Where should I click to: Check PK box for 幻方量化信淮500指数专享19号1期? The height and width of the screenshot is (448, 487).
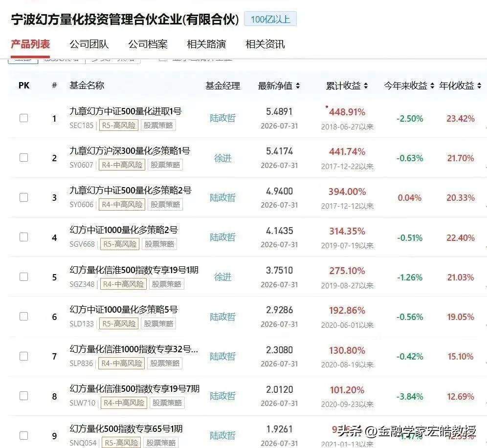point(23,277)
